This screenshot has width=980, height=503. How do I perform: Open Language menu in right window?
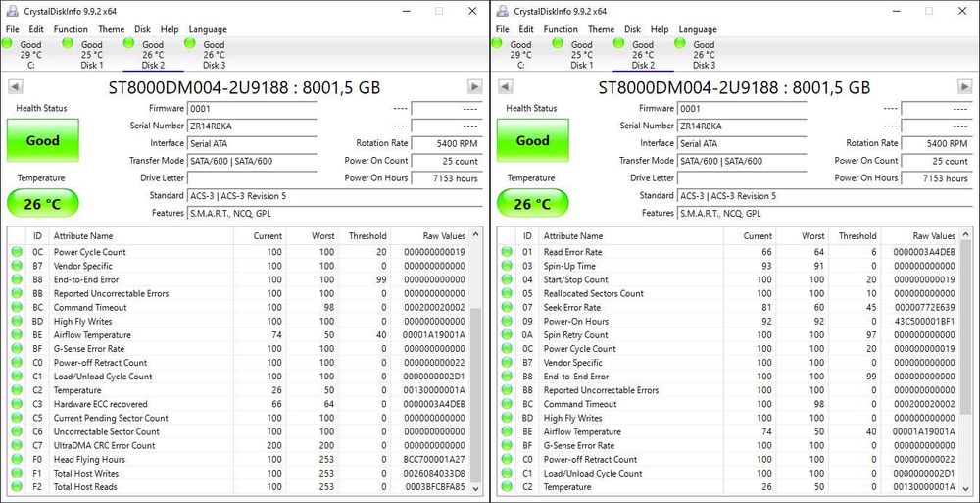pyautogui.click(x=698, y=29)
